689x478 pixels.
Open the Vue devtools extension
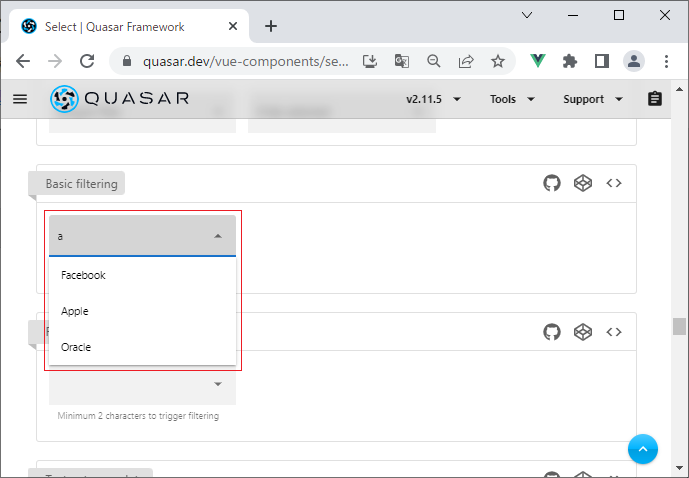tap(538, 61)
